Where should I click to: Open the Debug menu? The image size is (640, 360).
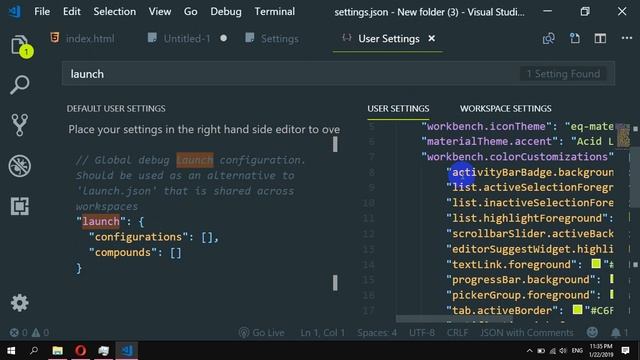[x=226, y=11]
